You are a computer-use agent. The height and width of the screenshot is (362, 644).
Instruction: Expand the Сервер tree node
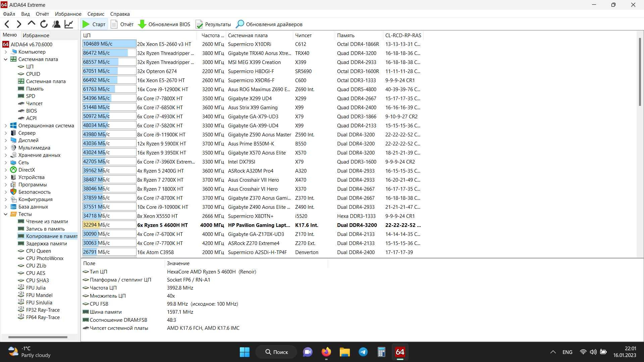(5, 133)
